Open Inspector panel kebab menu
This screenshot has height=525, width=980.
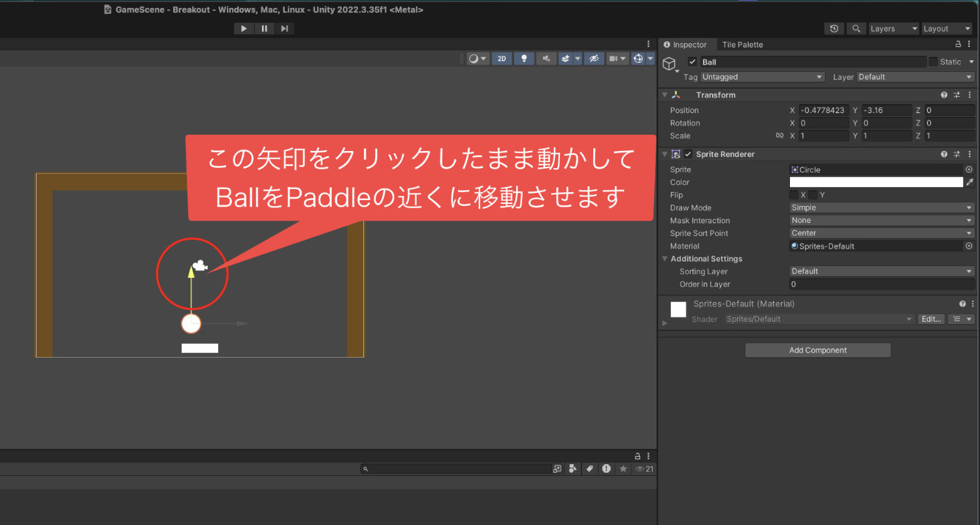[x=970, y=44]
